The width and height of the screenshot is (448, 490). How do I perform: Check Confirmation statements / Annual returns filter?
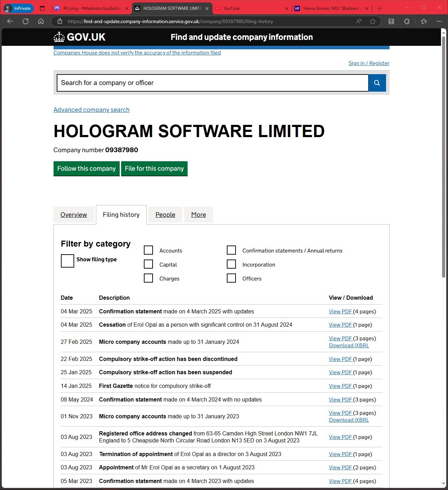(231, 250)
